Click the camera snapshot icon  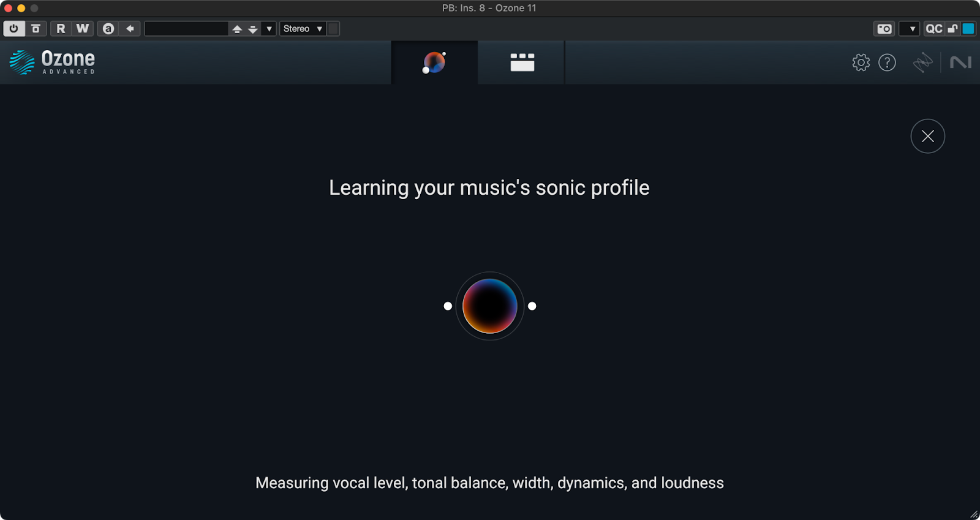tap(884, 29)
